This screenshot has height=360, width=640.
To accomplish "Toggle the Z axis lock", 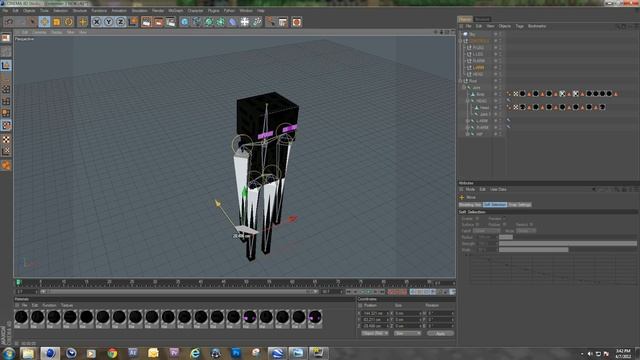I will [x=121, y=22].
